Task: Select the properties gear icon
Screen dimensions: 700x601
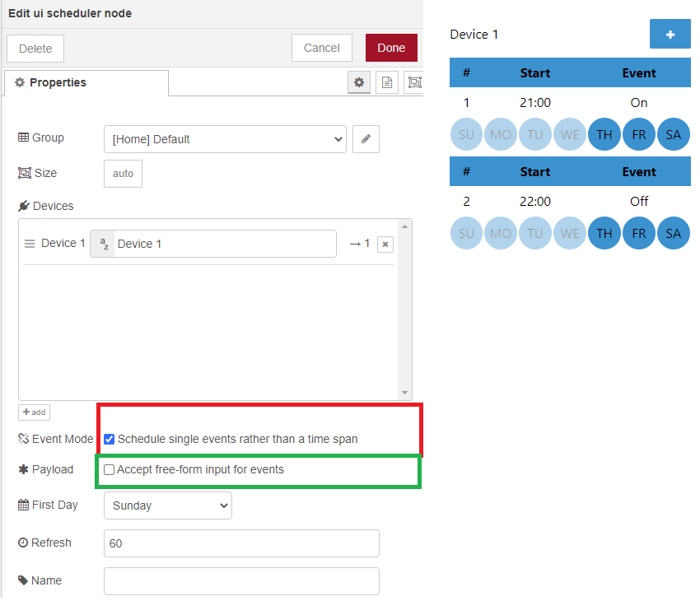Action: (359, 82)
